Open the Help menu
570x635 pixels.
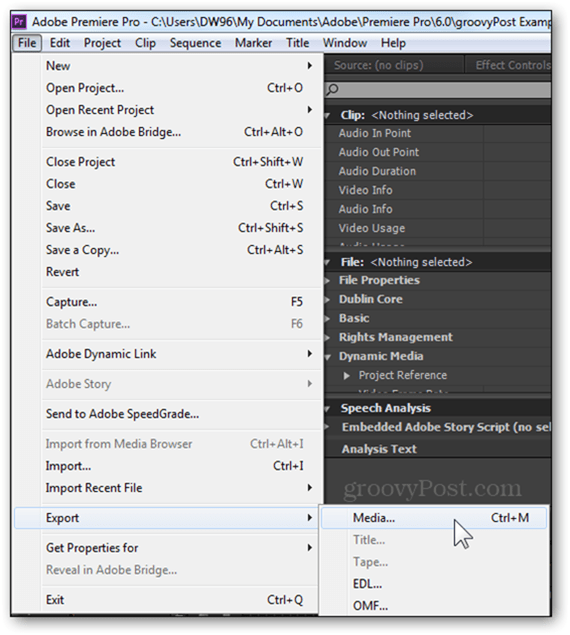[393, 43]
